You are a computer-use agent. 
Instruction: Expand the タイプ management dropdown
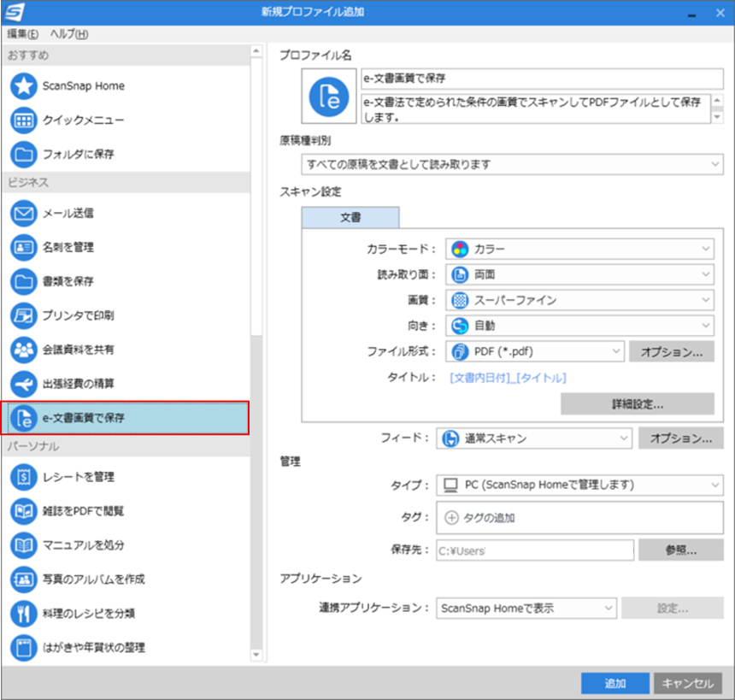click(x=579, y=485)
